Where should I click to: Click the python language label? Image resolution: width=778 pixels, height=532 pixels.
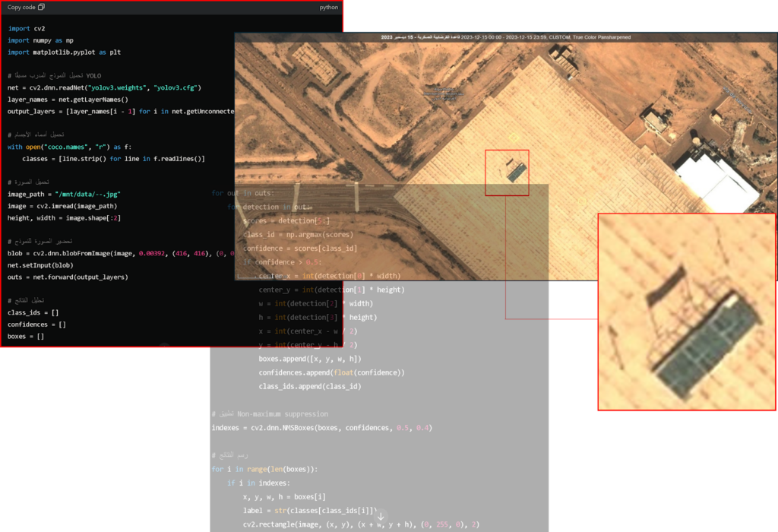click(329, 8)
